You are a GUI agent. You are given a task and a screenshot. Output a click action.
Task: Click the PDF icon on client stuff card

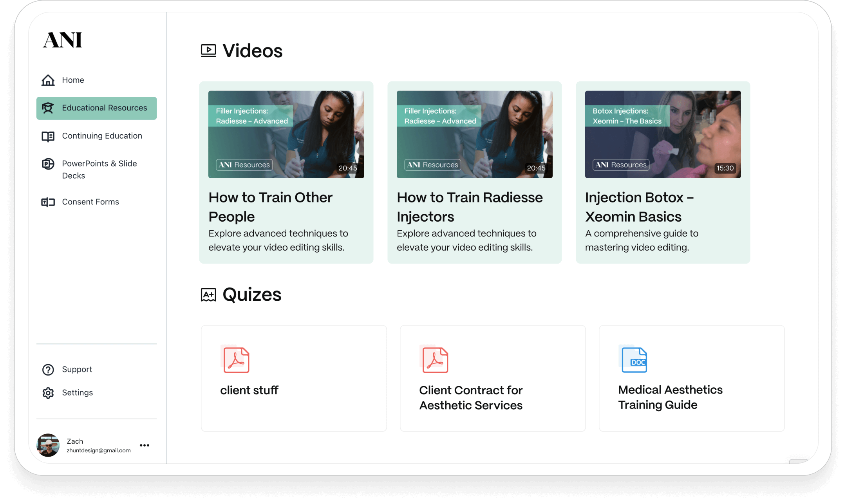coord(236,360)
